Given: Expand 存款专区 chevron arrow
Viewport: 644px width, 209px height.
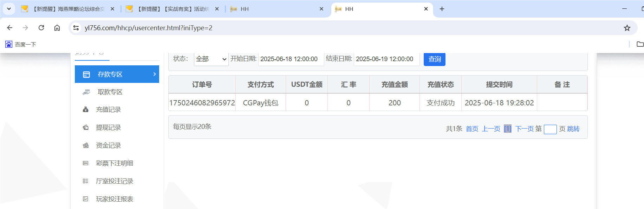Looking at the screenshot, I should (x=155, y=74).
